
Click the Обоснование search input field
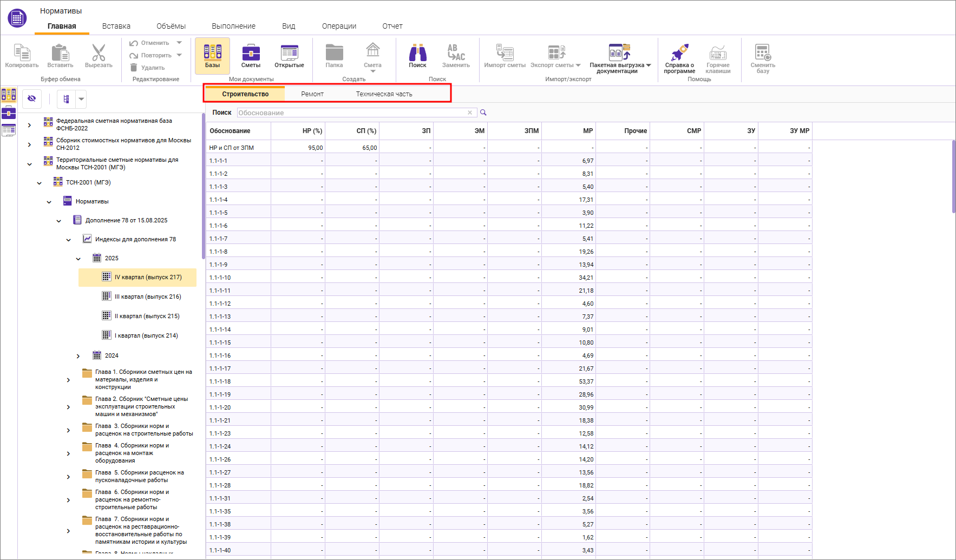coord(352,113)
